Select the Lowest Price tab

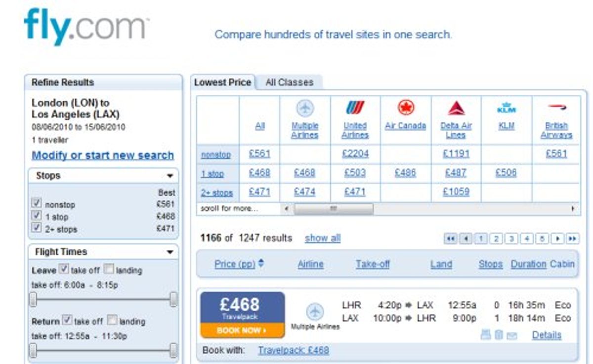click(x=224, y=82)
